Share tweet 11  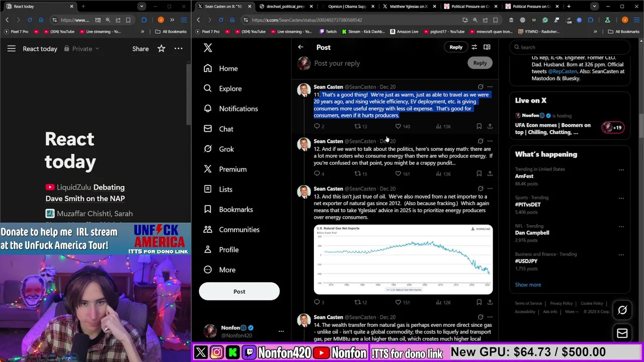[490, 126]
